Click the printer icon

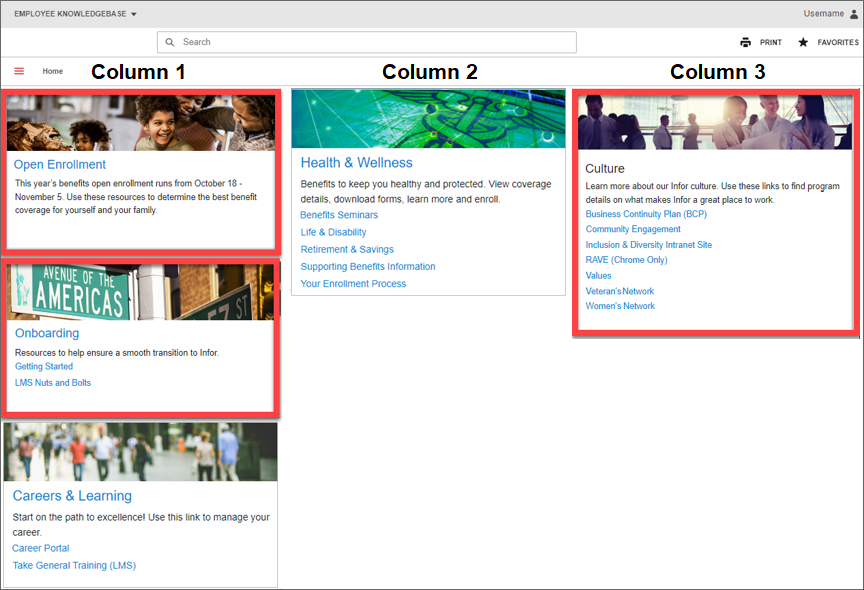click(x=745, y=42)
